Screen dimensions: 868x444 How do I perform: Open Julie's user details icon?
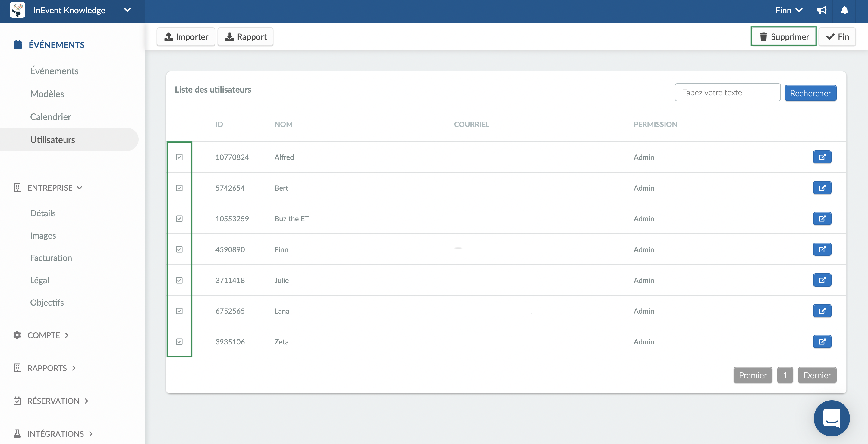[822, 280]
